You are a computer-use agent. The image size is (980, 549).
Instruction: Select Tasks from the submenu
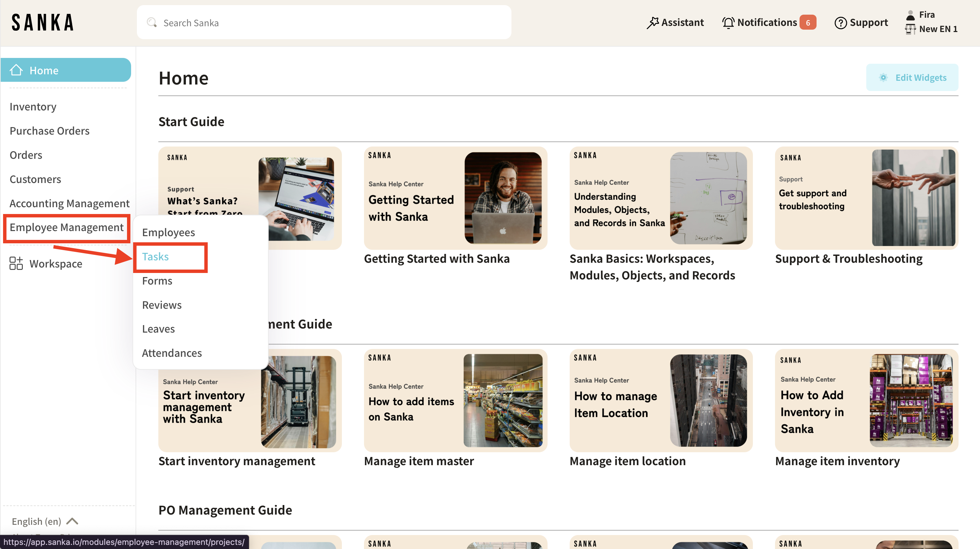[155, 257]
